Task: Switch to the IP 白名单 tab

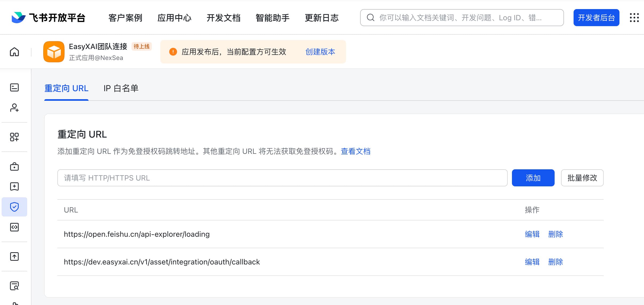Action: pyautogui.click(x=121, y=88)
